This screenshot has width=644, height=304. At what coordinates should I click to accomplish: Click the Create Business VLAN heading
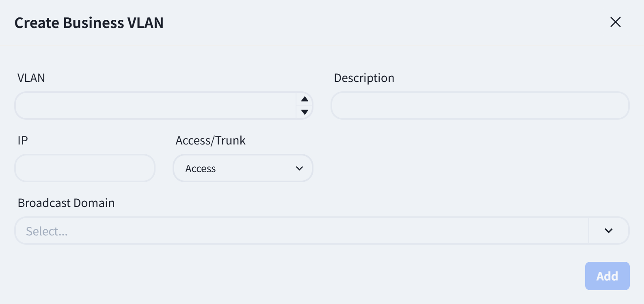[x=89, y=23]
